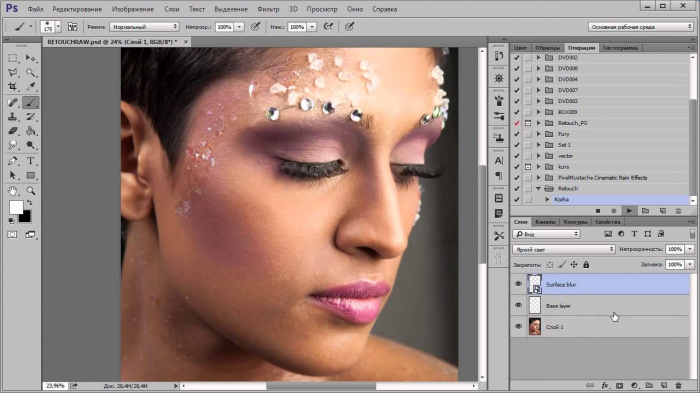
Task: Uncheck the Retouch_PS action set
Action: (517, 123)
